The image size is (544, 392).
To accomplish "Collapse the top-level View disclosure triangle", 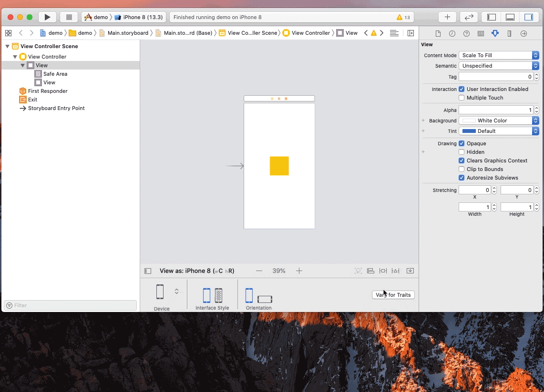I will click(x=22, y=65).
